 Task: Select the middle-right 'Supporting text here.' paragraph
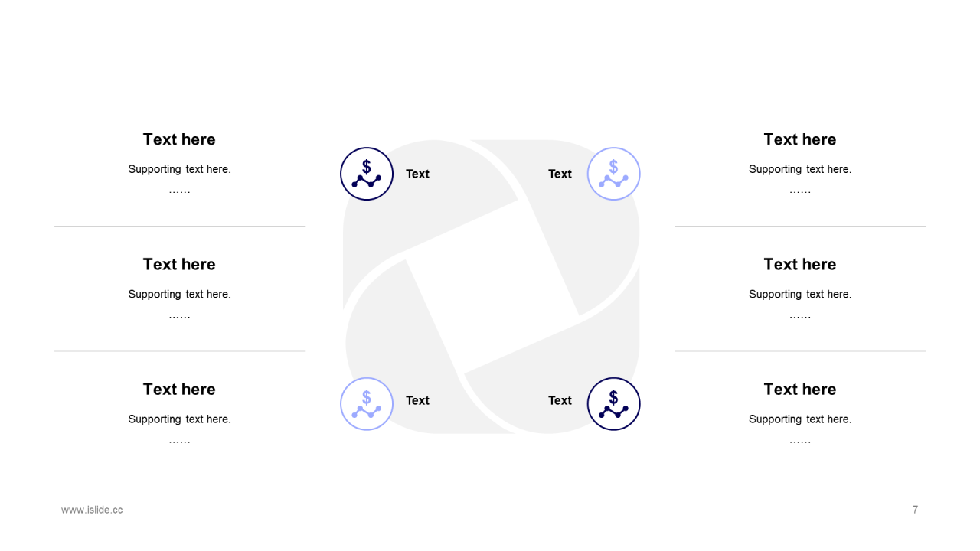tap(799, 294)
